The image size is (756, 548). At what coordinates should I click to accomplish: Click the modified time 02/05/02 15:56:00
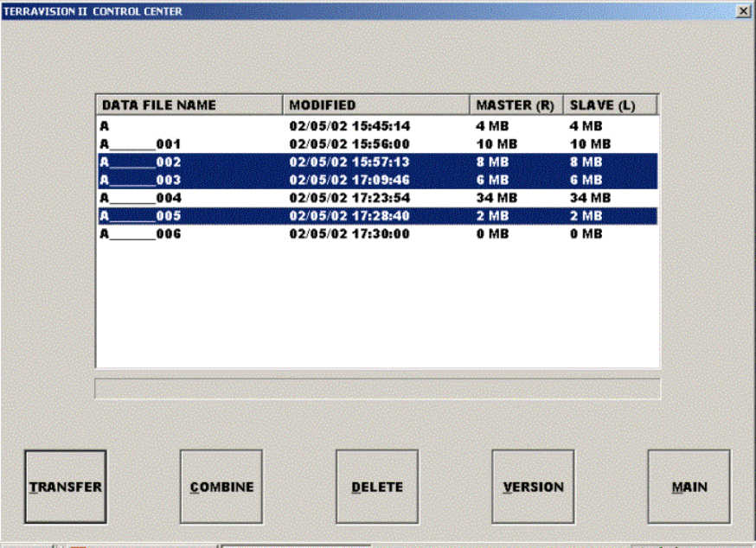349,144
